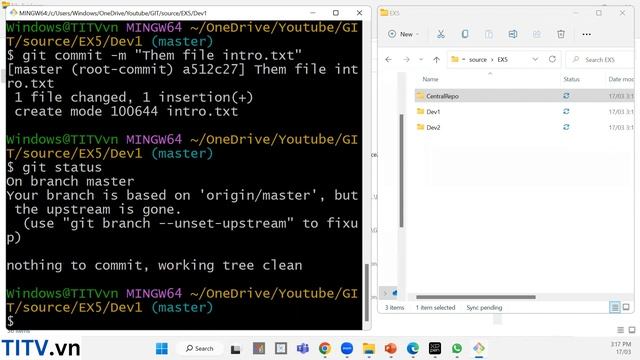
Task: Open Microsoft Edge from taskbar
Action: [x=413, y=349]
